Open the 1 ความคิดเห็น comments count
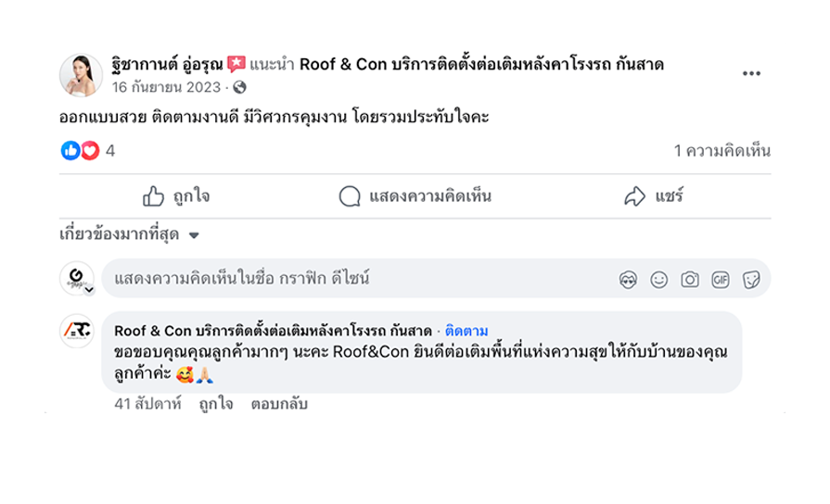The image size is (830, 504). (x=721, y=151)
